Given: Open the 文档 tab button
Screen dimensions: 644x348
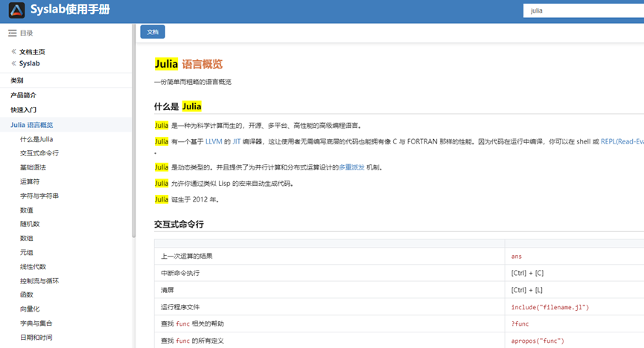Looking at the screenshot, I should pyautogui.click(x=153, y=32).
